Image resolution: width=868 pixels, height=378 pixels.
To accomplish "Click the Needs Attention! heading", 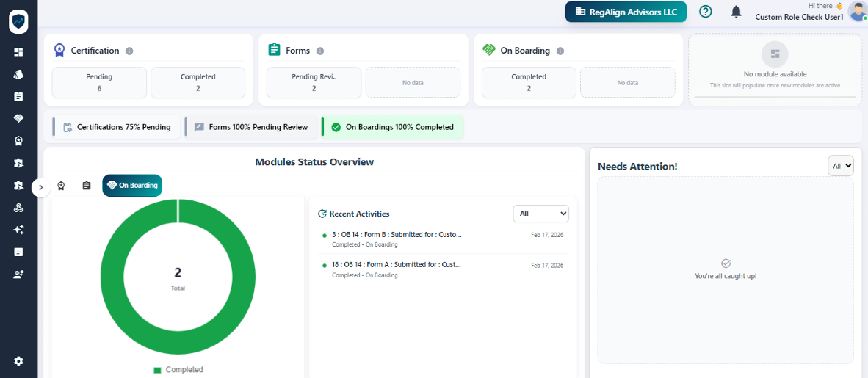I will coord(637,166).
